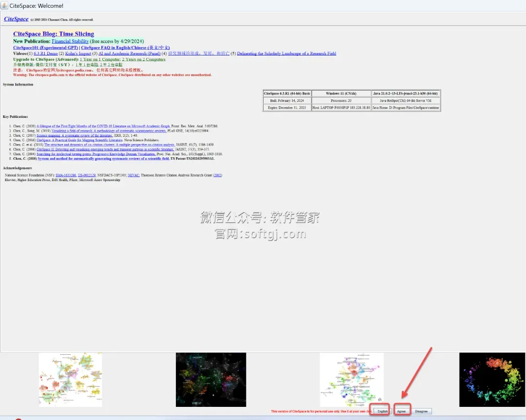This screenshot has height=420, width=526.
Task: Open Searching for intellectual turning points paper
Action: [x=96, y=154]
